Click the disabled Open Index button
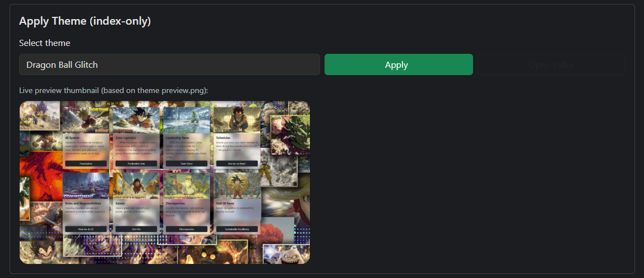 point(551,64)
